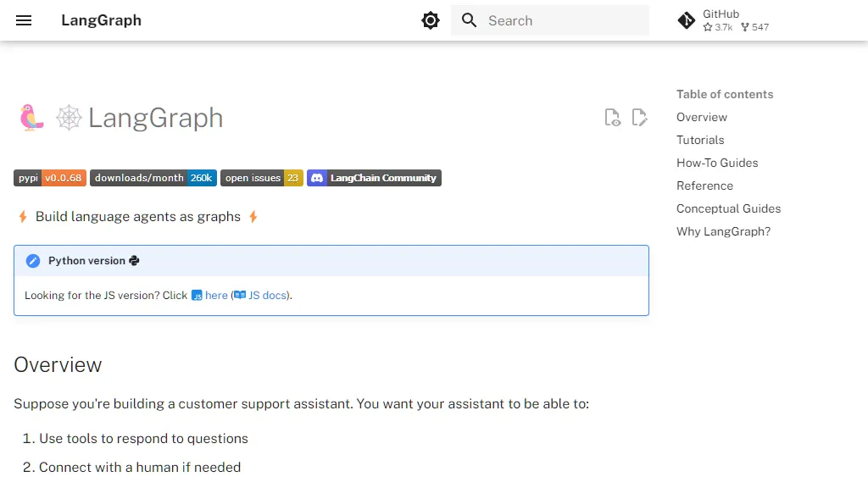Open the hamburger navigation menu
Image resolution: width=868 pixels, height=488 pixels.
[x=24, y=20]
